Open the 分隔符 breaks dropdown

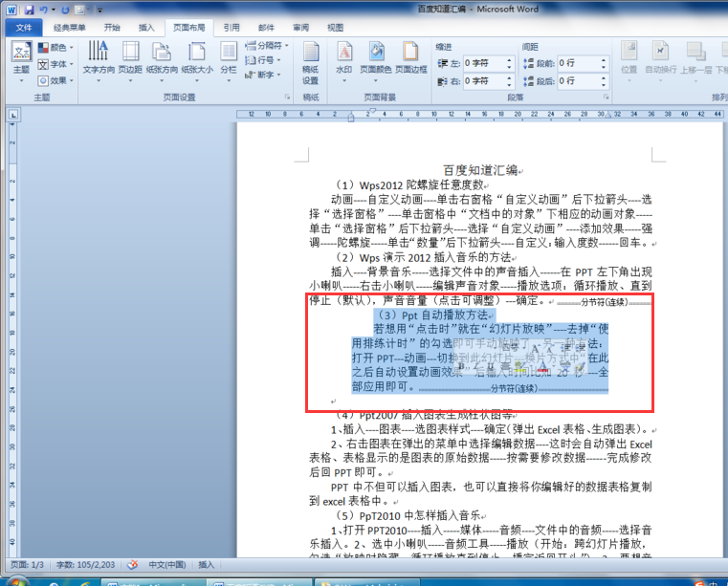[x=267, y=46]
